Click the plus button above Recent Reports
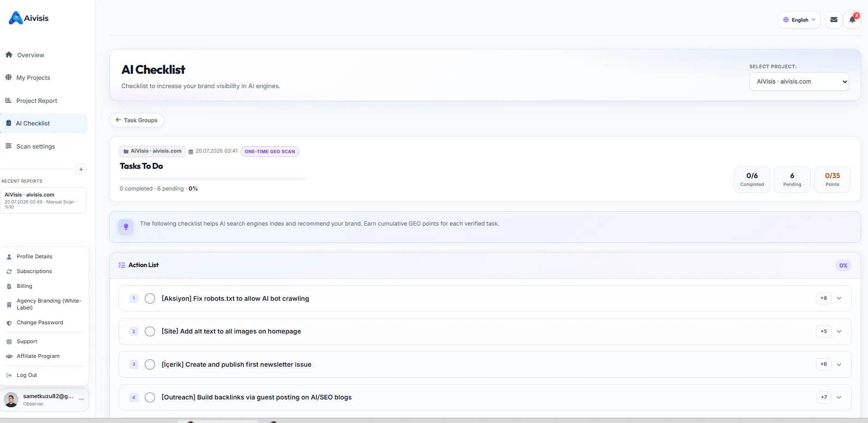Screen dimensions: 868x423 pos(81,169)
